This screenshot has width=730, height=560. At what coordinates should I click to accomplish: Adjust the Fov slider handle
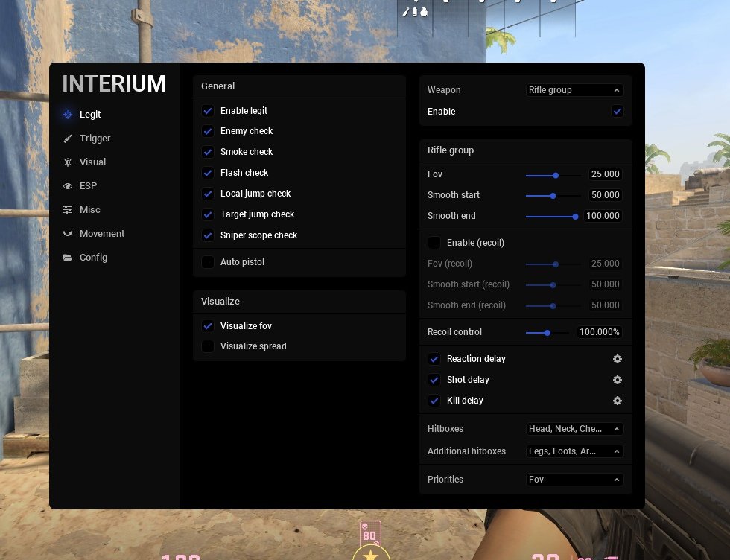(x=556, y=176)
